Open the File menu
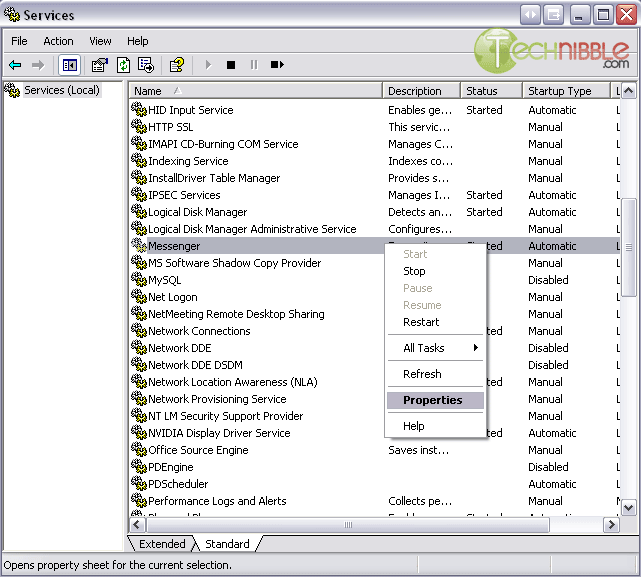The image size is (641, 577). coord(19,41)
